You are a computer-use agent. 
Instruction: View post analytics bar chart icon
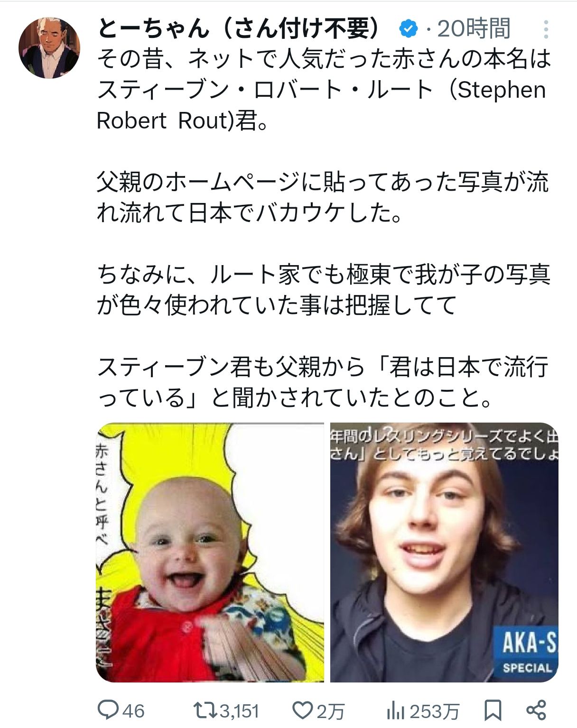(396, 710)
